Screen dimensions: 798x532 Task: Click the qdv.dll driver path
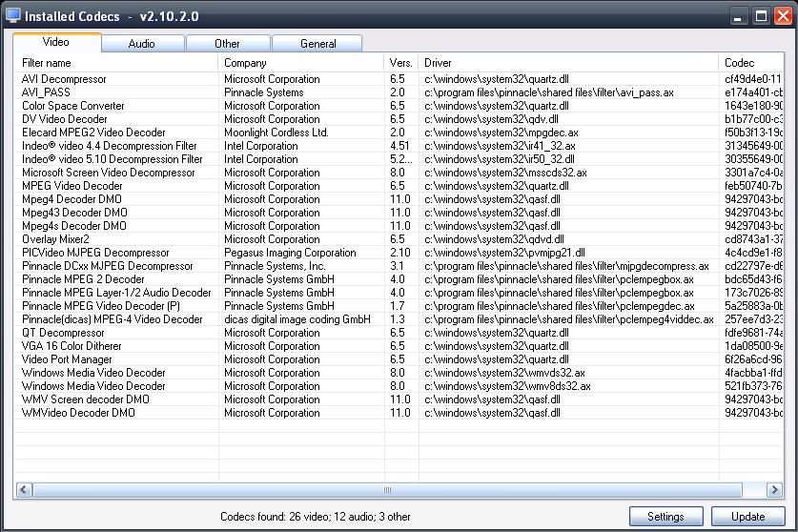click(492, 119)
